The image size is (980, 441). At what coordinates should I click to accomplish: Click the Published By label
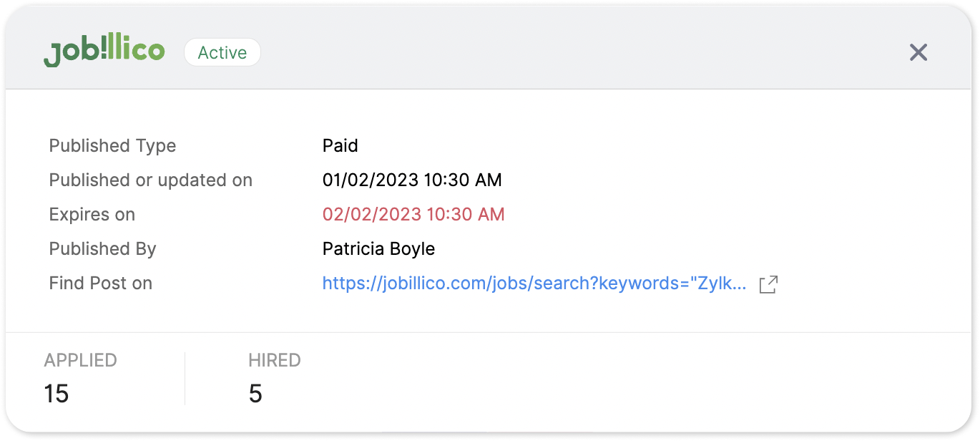103,249
